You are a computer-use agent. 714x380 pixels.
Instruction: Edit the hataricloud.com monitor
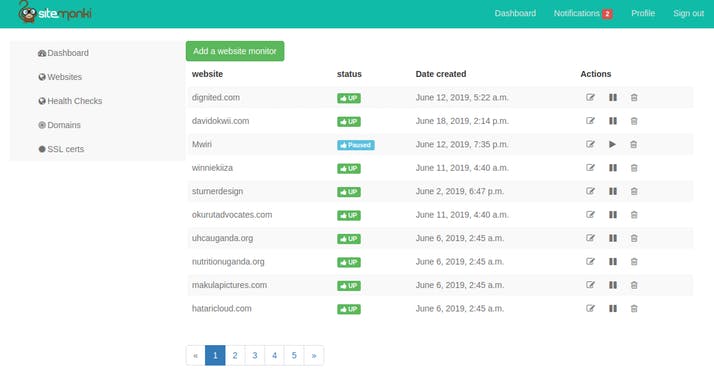point(590,309)
